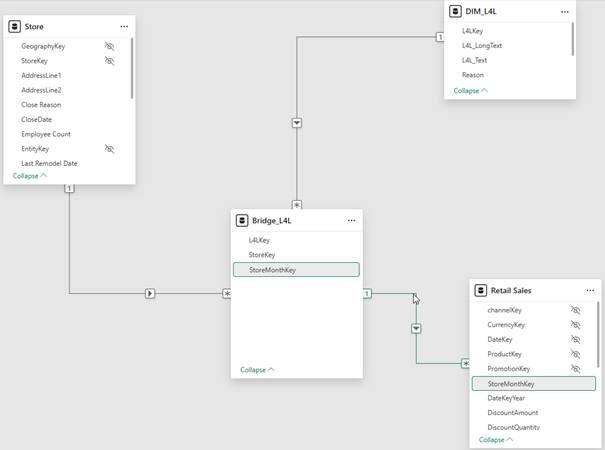The height and width of the screenshot is (450, 605).
Task: Click the Bridge_L4L table database icon
Action: click(242, 220)
